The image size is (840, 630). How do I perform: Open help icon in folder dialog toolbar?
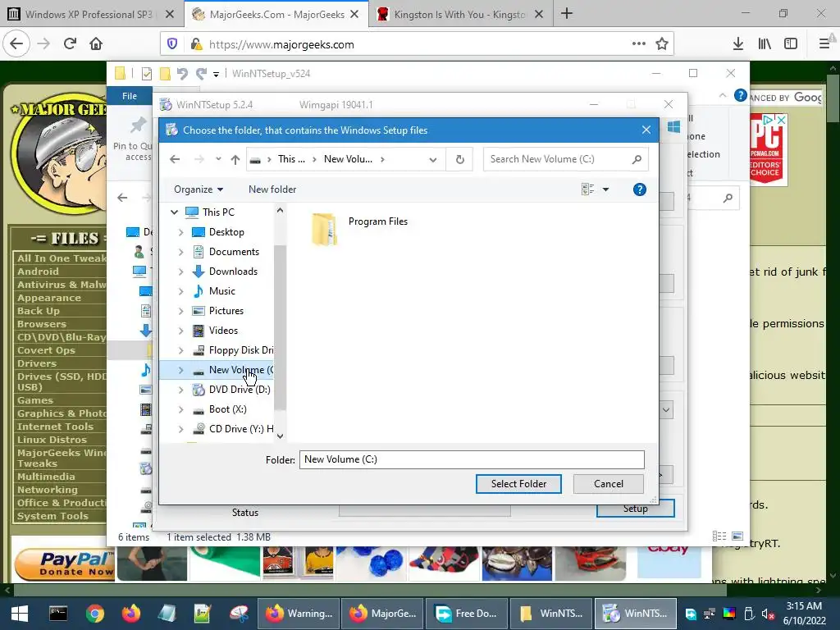639,189
